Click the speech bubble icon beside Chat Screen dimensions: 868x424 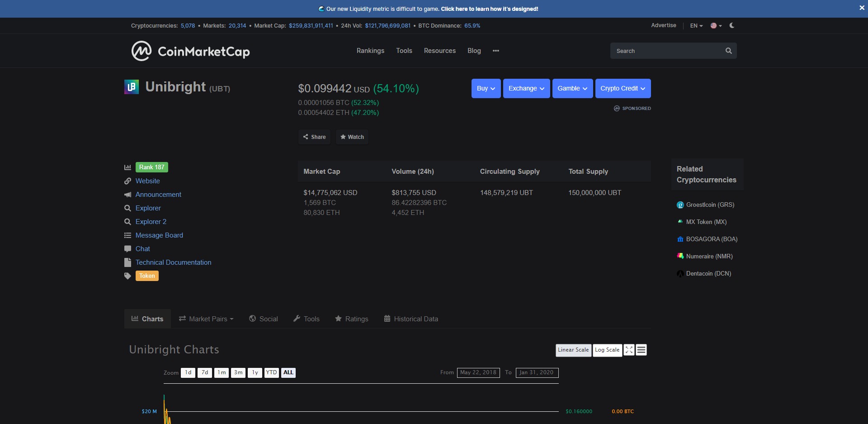click(x=127, y=249)
